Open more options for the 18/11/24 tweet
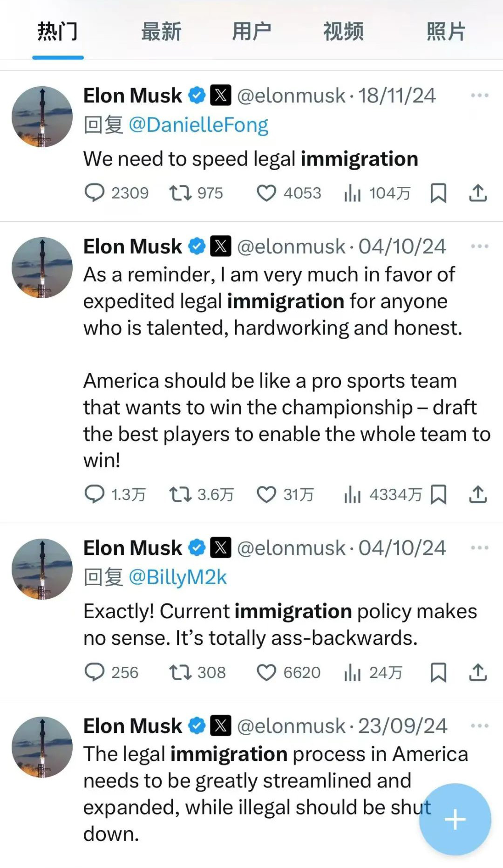503x868 pixels. pos(480,96)
